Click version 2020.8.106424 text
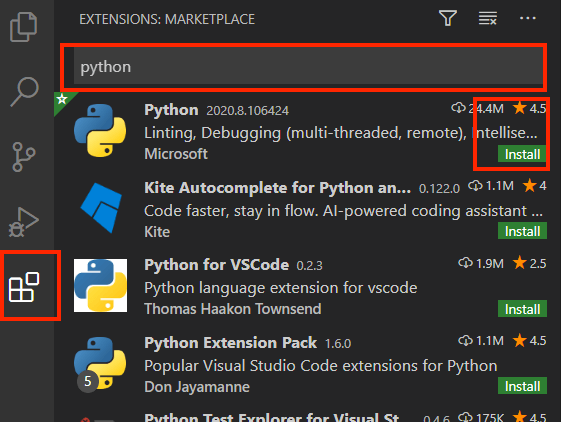Screen dimensions: 561x422 click(247, 111)
